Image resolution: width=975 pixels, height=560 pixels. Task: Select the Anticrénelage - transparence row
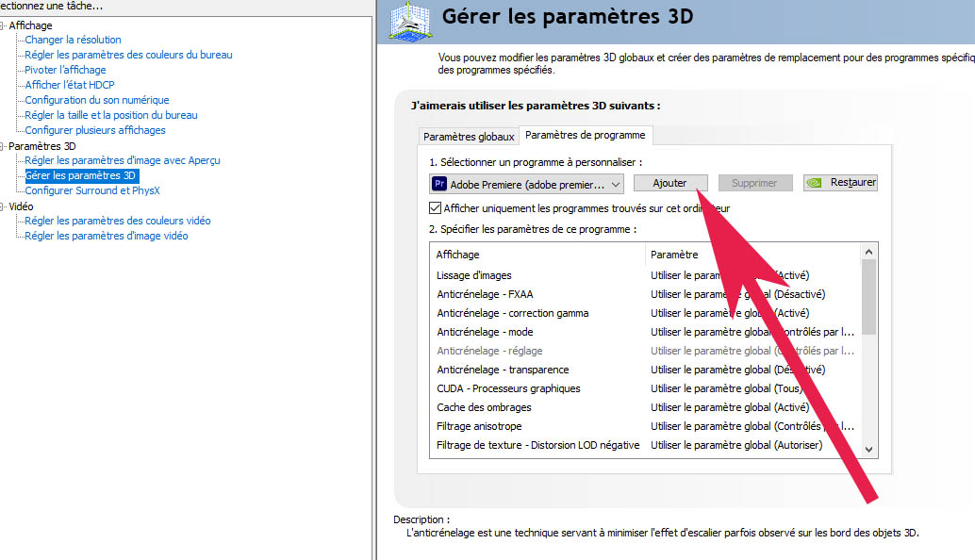(x=645, y=370)
